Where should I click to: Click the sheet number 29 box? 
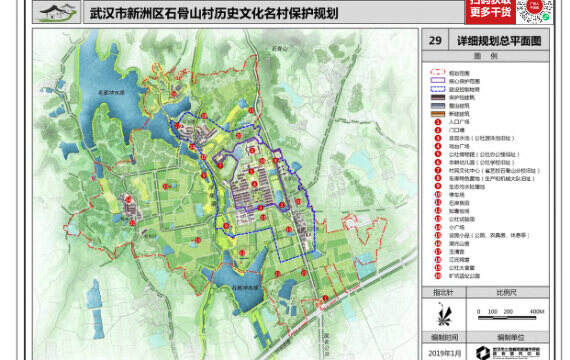point(435,41)
